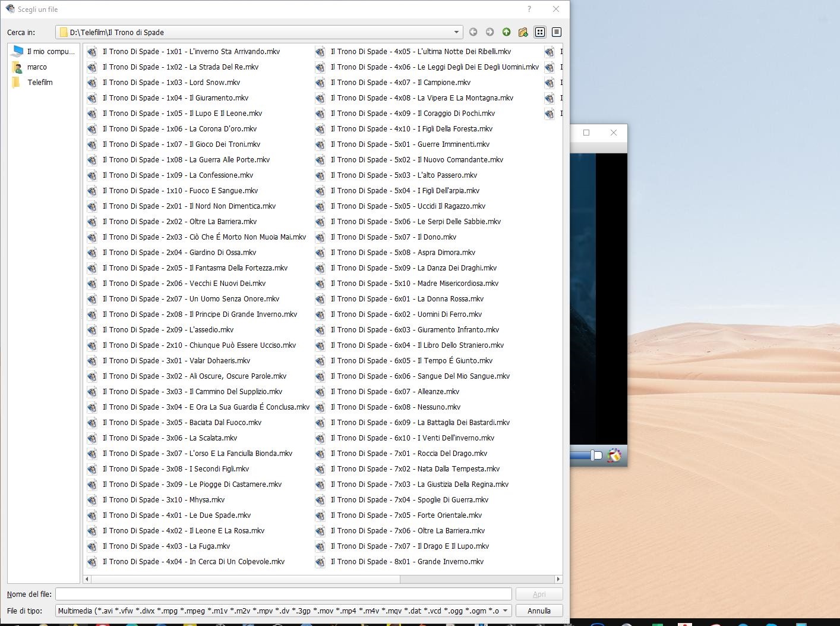Open the Telefilm folder icon in the sidebar
This screenshot has height=626, width=840.
[x=17, y=82]
